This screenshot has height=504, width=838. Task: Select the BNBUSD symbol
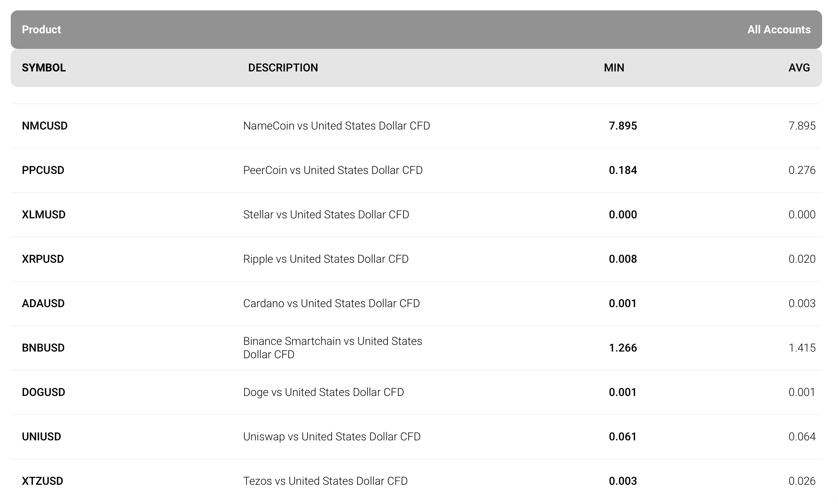[43, 348]
